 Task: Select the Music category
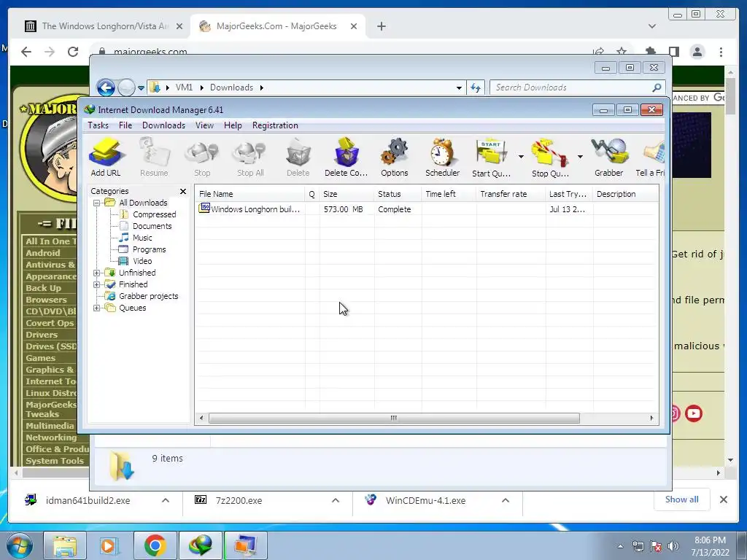tap(142, 238)
